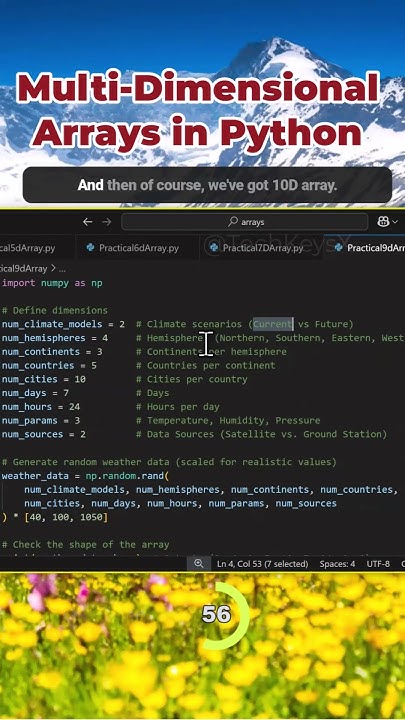Click the highlighted word 'Current' in the comment
Image resolution: width=405 pixels, height=720 pixels.
273,324
